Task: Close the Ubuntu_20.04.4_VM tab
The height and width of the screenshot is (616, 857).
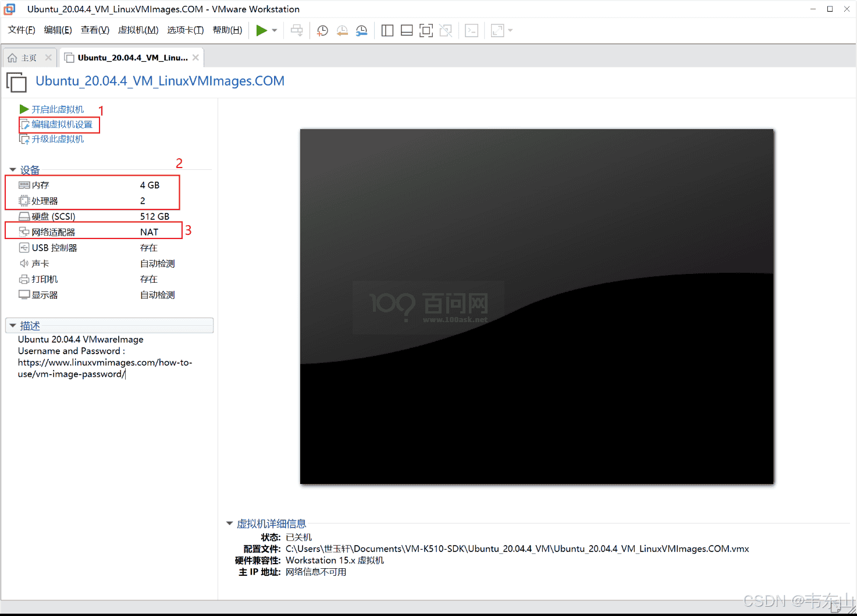Action: point(194,57)
